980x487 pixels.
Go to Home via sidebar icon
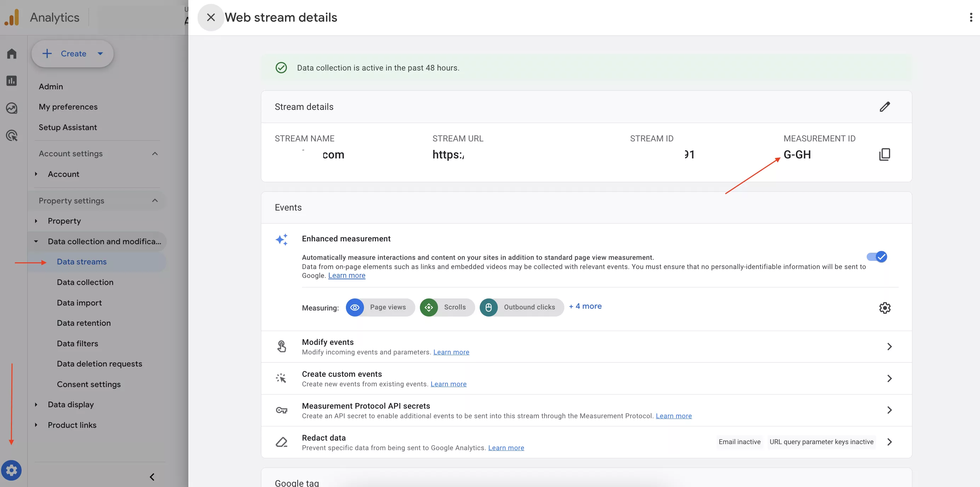click(x=11, y=54)
